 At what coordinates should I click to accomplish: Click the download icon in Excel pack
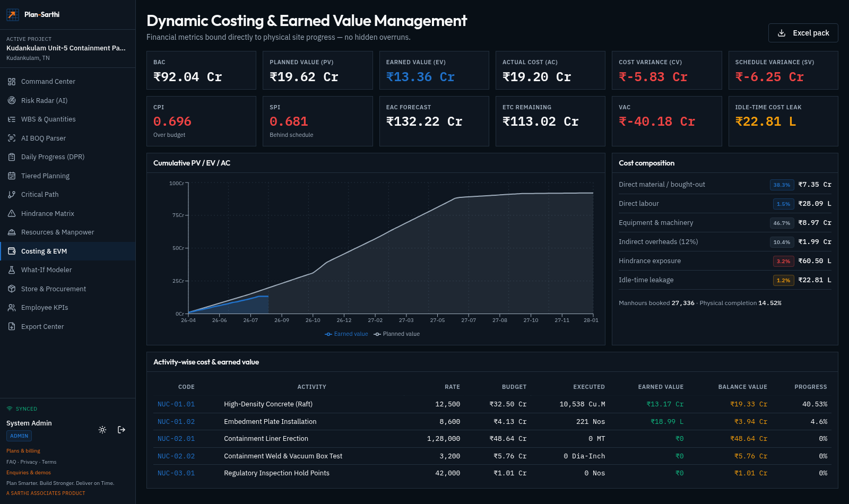click(782, 33)
